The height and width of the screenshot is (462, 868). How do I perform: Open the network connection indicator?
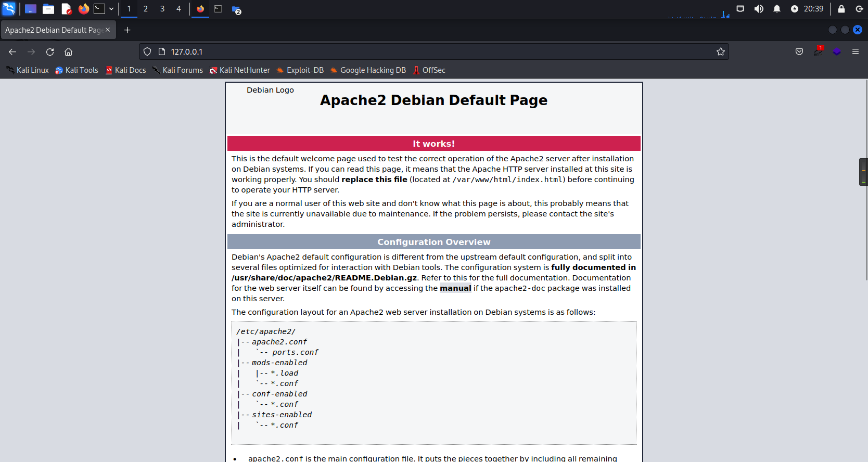[x=740, y=9]
